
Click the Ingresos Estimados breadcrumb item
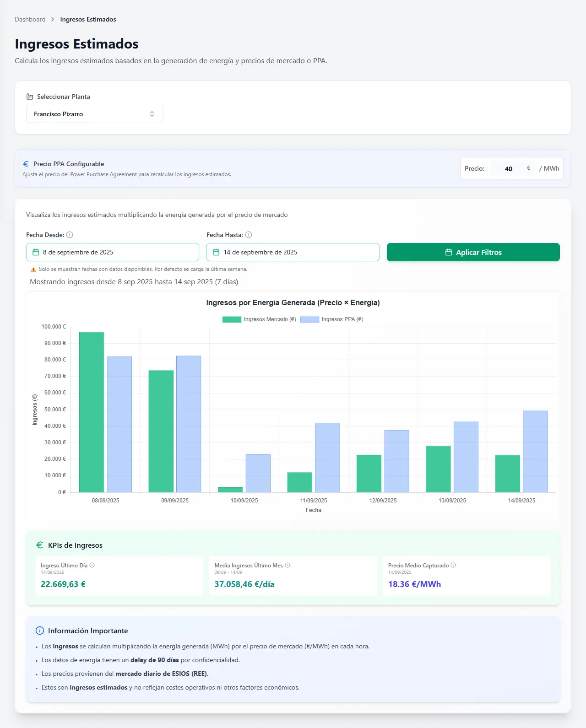[x=88, y=19]
